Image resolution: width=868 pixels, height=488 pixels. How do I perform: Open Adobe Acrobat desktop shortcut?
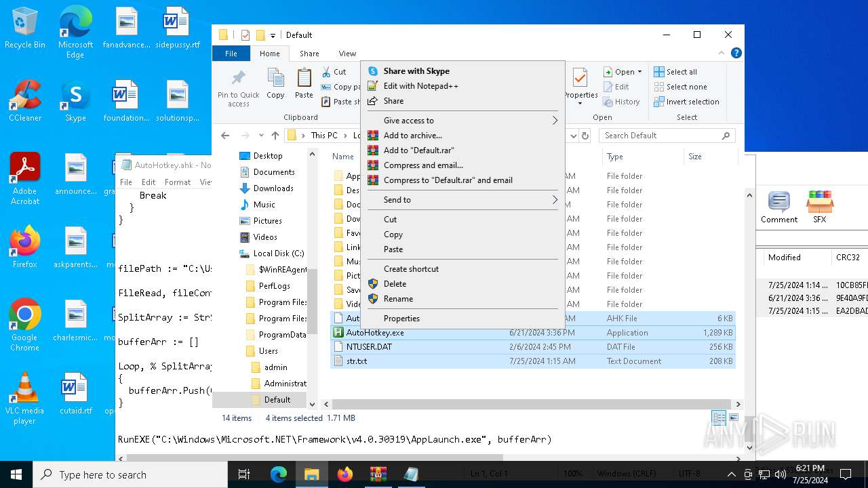coord(25,178)
